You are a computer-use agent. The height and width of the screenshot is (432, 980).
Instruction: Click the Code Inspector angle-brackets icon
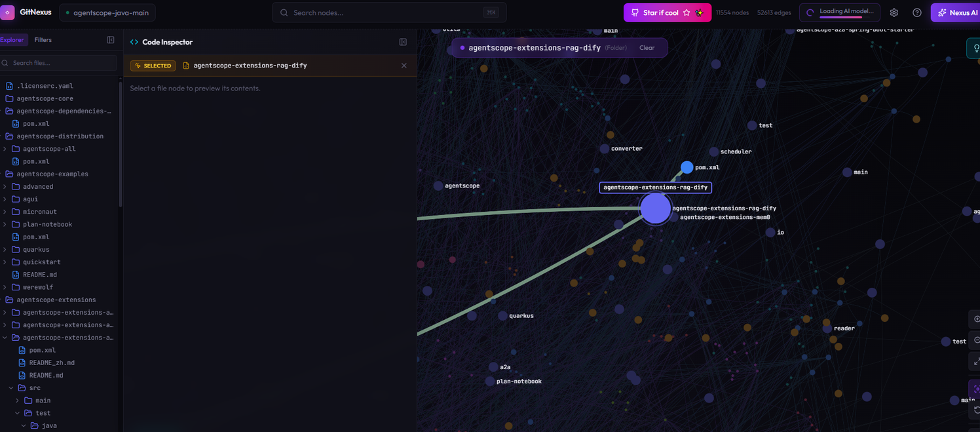(x=134, y=42)
